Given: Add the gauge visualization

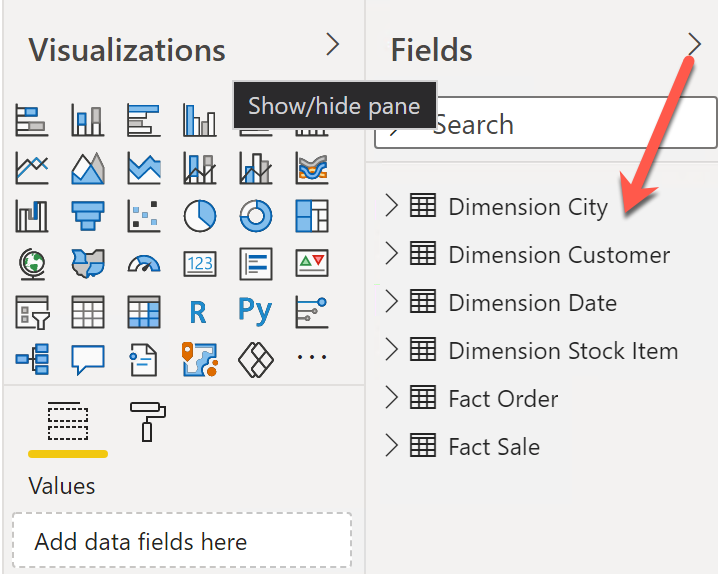Looking at the screenshot, I should click(x=144, y=263).
